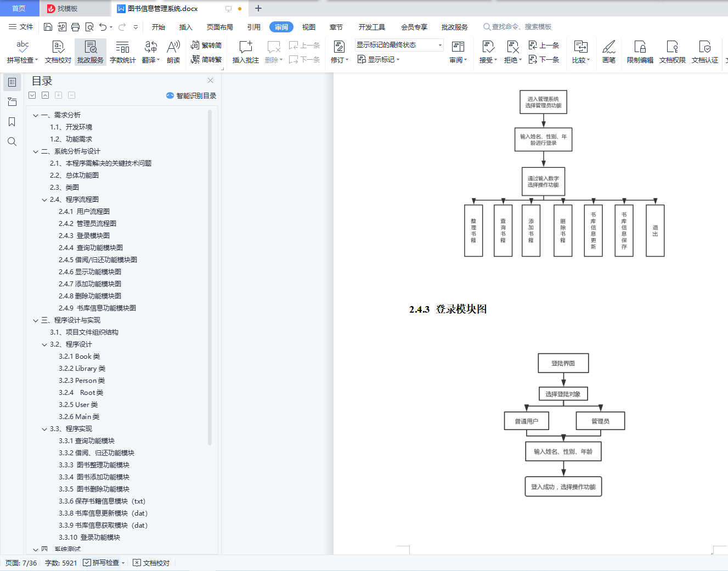728x571 pixels.
Task: Click the save icon in quick toolbar
Action: click(x=48, y=27)
